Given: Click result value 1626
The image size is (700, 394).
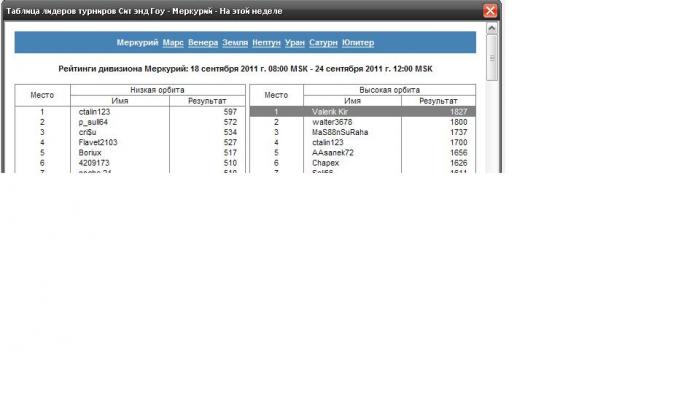Looking at the screenshot, I should pyautogui.click(x=458, y=163).
